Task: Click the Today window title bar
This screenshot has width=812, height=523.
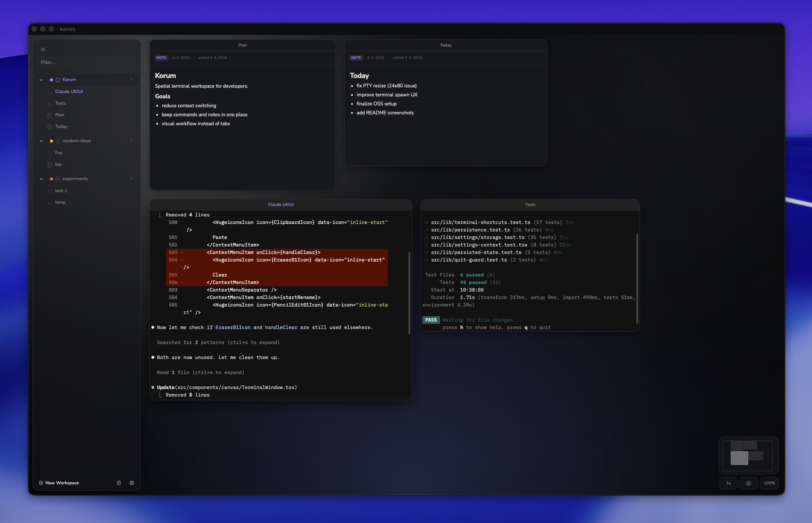Action: [x=446, y=45]
